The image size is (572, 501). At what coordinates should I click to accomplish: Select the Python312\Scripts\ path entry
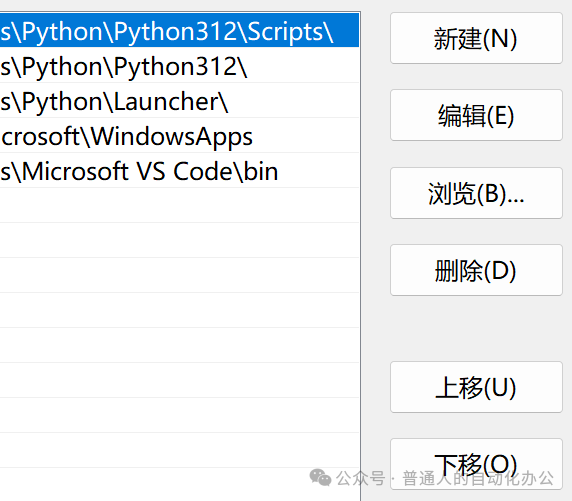[x=179, y=30]
